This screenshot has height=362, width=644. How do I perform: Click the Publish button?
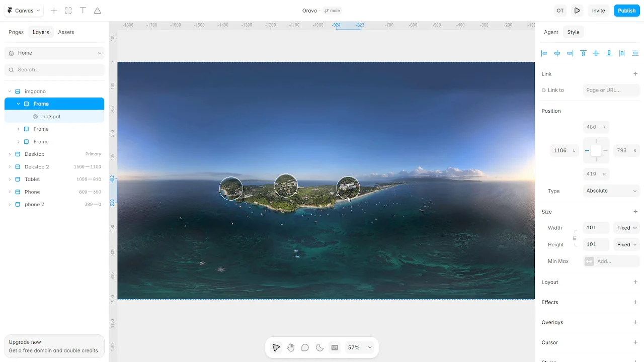coord(626,11)
